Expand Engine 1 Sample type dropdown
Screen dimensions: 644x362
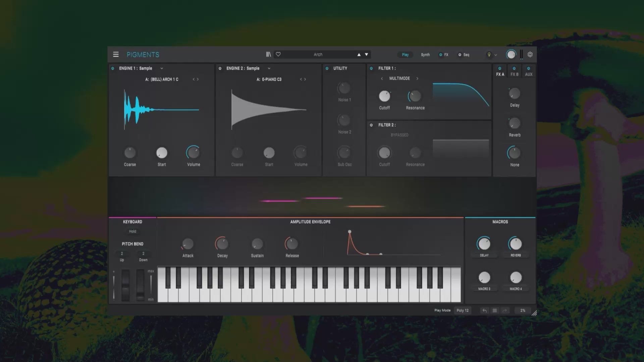point(162,68)
